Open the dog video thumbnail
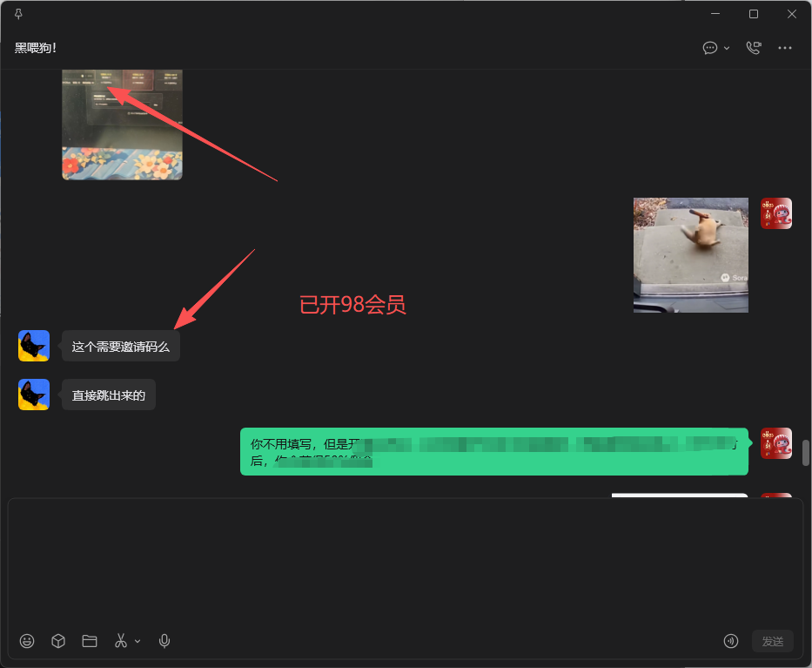The image size is (812, 668). pos(691,255)
